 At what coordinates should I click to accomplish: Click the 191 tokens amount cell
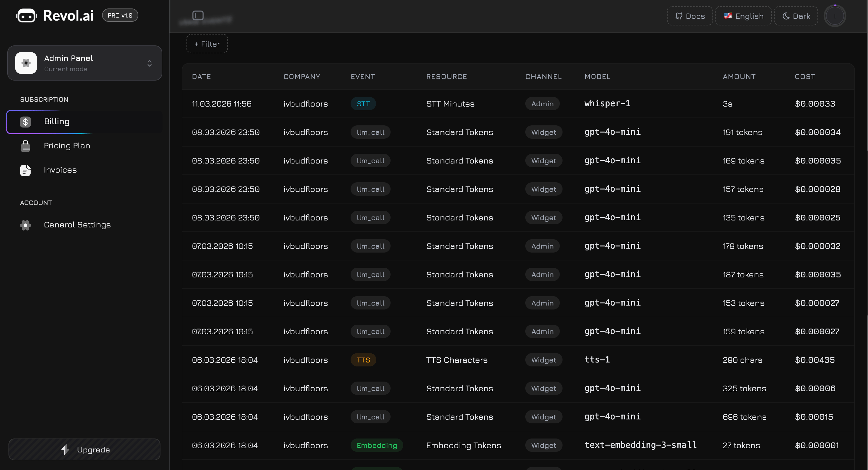[742, 132]
